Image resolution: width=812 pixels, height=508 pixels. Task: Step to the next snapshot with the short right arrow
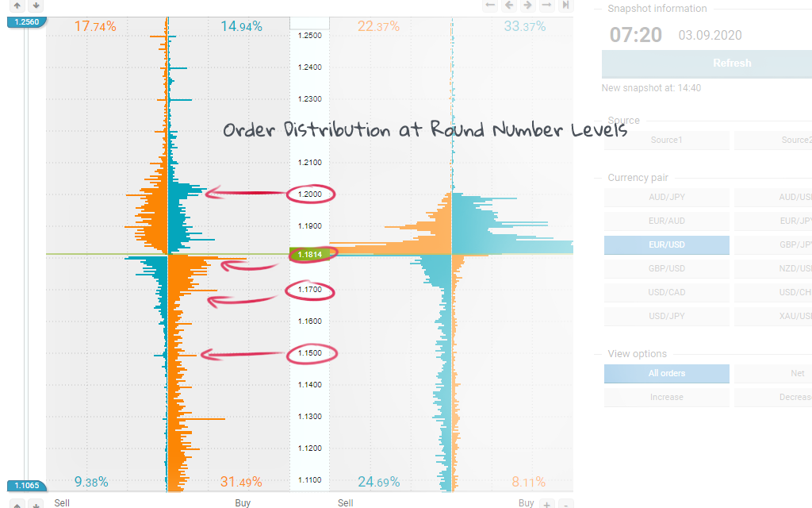[527, 6]
